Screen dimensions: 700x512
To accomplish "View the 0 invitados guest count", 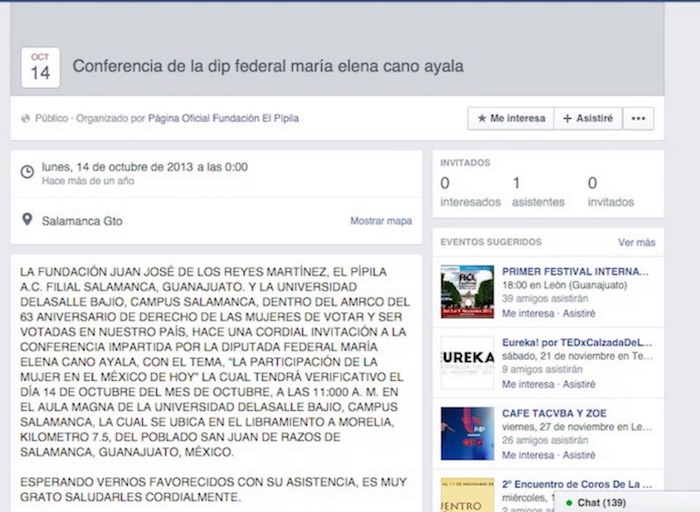I will [610, 192].
